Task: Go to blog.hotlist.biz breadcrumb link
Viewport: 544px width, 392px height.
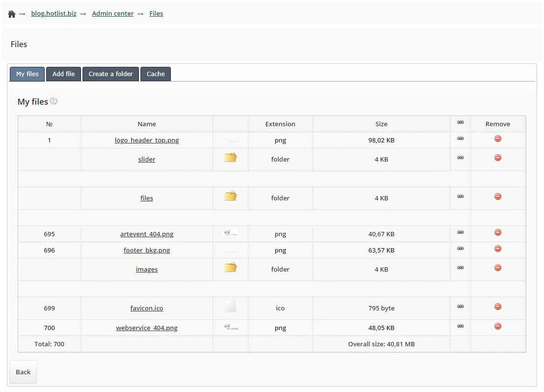Action: (54, 14)
